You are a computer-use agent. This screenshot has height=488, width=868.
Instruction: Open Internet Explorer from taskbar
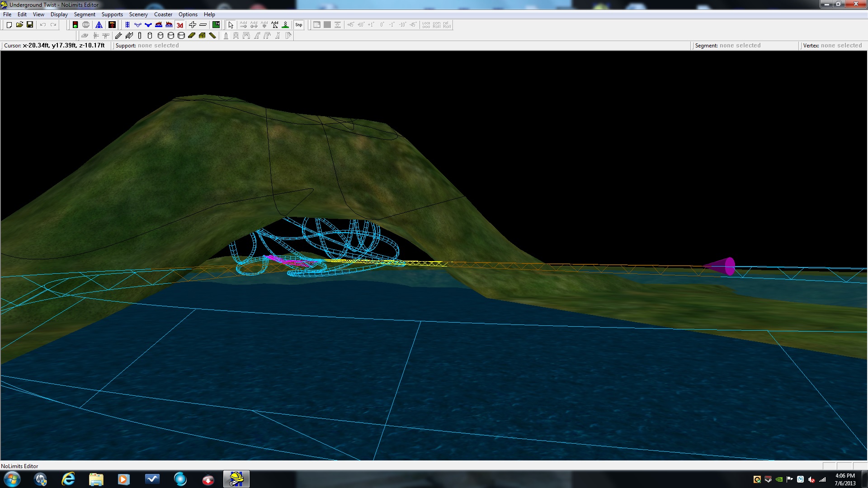coord(68,479)
